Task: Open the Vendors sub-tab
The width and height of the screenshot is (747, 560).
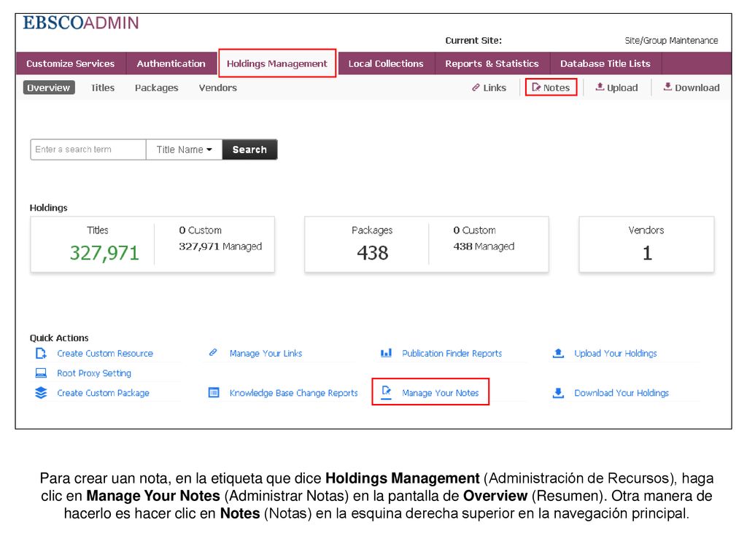Action: click(217, 87)
